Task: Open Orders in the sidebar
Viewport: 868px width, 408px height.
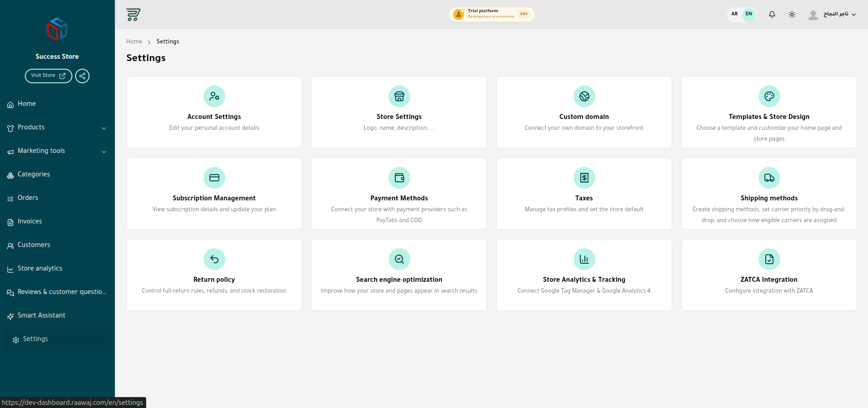Action: pyautogui.click(x=57, y=198)
